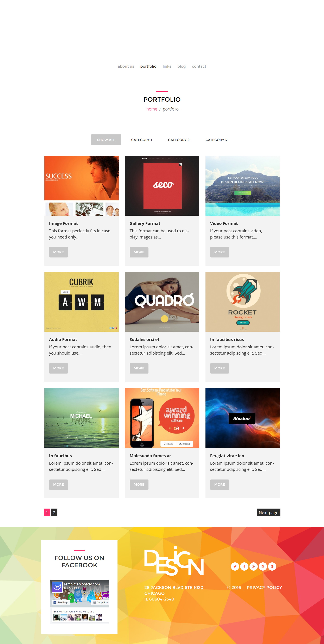This screenshot has height=644, width=324.
Task: Open the Pinterest social icon
Action: click(272, 566)
